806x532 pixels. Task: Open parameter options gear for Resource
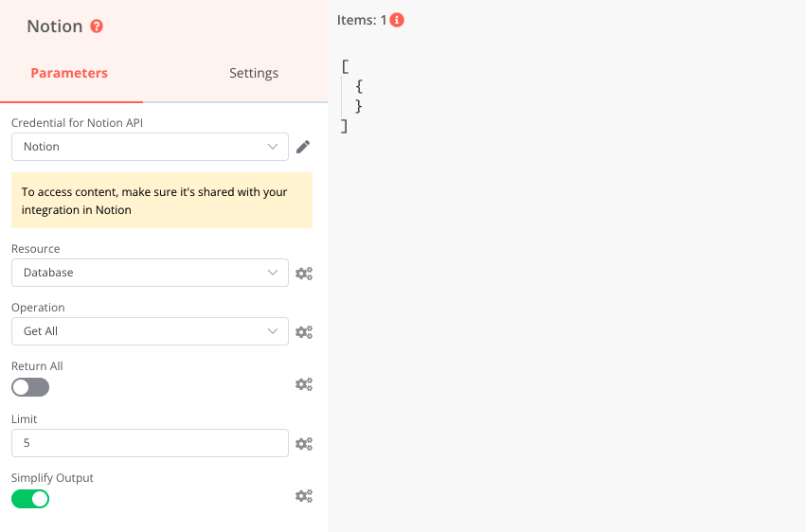[x=303, y=274]
